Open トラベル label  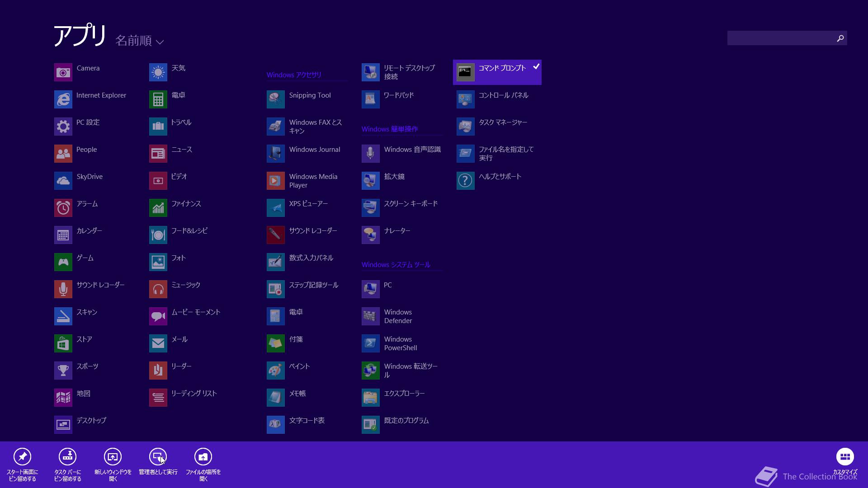[181, 122]
